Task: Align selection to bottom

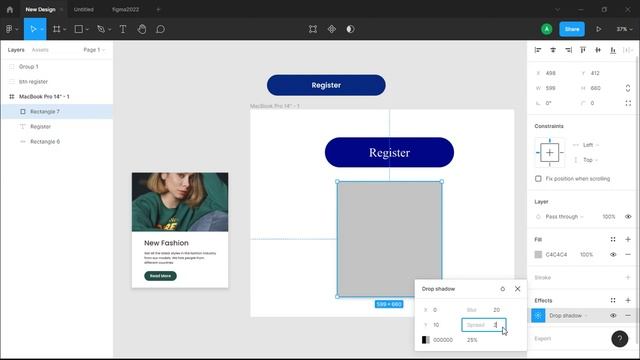Action: [613, 50]
